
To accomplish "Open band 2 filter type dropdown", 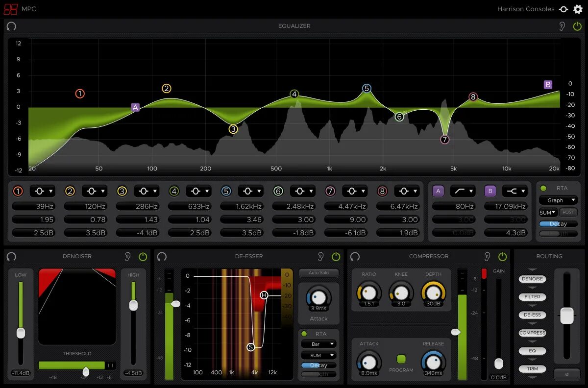I will click(95, 191).
